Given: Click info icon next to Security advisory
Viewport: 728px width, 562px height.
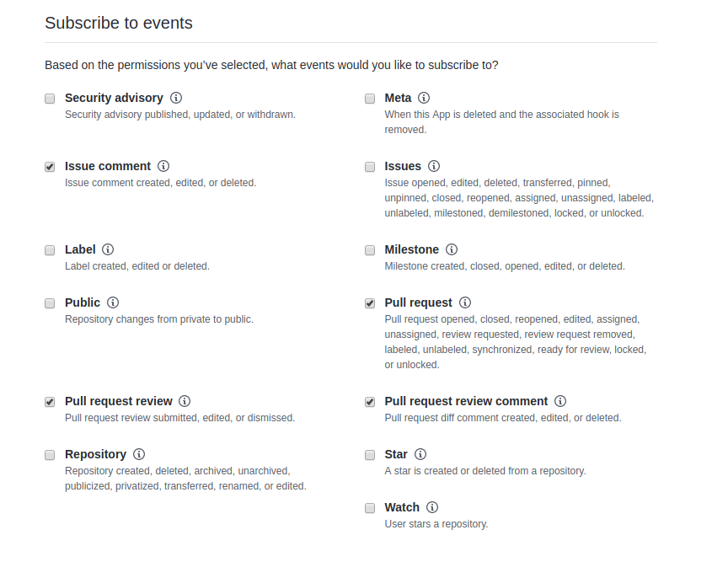Looking at the screenshot, I should click(177, 98).
